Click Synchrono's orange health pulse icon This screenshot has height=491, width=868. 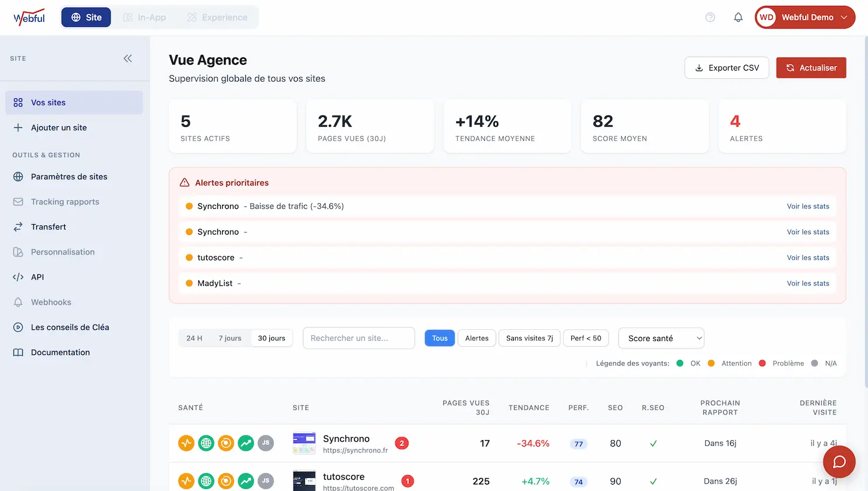point(186,443)
